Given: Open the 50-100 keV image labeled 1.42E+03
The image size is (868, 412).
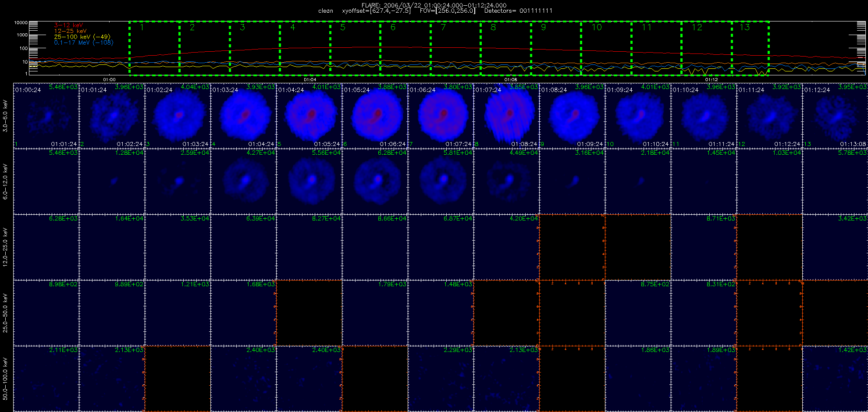Looking at the screenshot, I should pos(835,378).
